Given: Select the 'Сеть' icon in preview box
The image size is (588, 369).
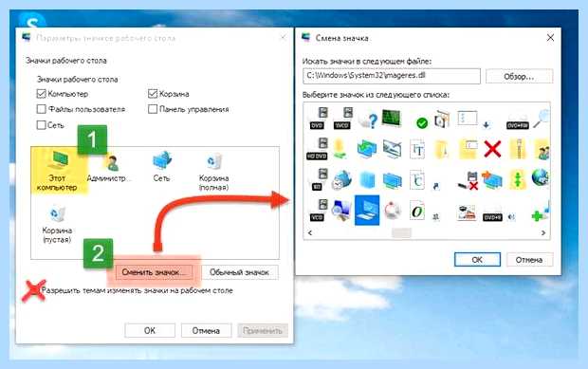Looking at the screenshot, I should pos(161,166).
